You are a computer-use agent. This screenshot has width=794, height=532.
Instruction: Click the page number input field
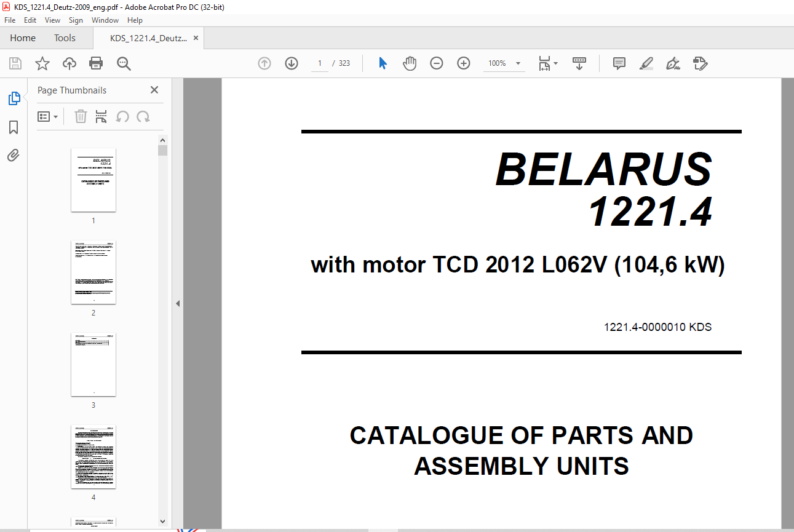coord(320,63)
